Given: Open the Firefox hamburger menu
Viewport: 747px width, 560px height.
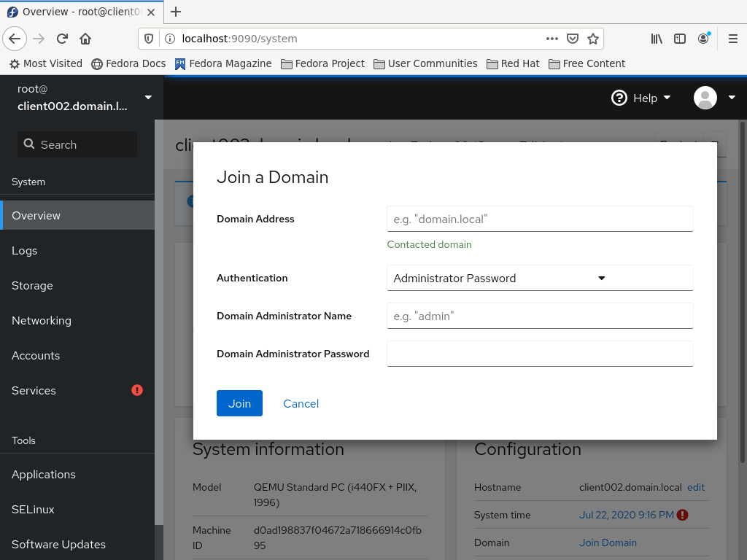Looking at the screenshot, I should (732, 39).
